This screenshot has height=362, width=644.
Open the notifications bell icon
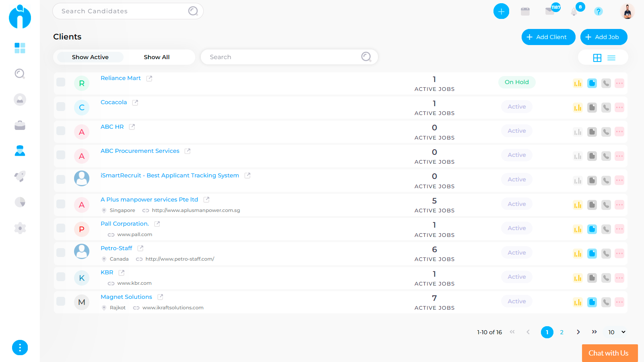[x=574, y=12]
